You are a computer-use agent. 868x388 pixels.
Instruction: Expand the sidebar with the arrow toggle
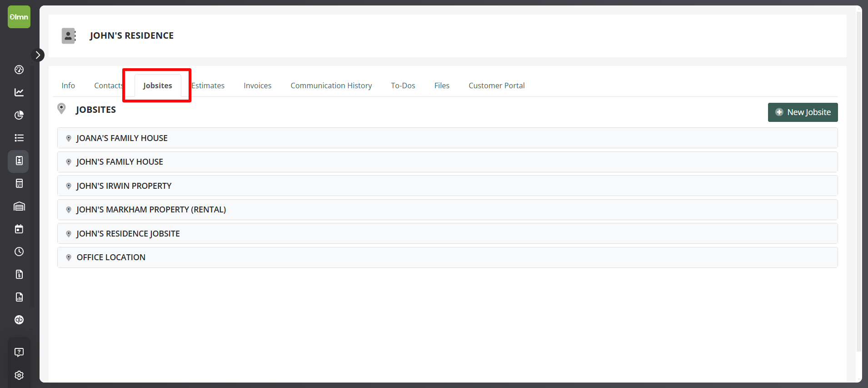pyautogui.click(x=38, y=55)
